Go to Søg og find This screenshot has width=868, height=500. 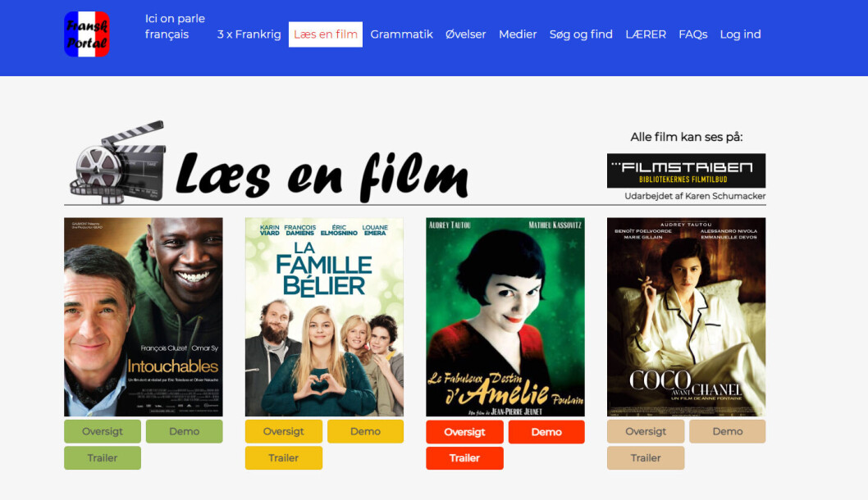point(581,34)
